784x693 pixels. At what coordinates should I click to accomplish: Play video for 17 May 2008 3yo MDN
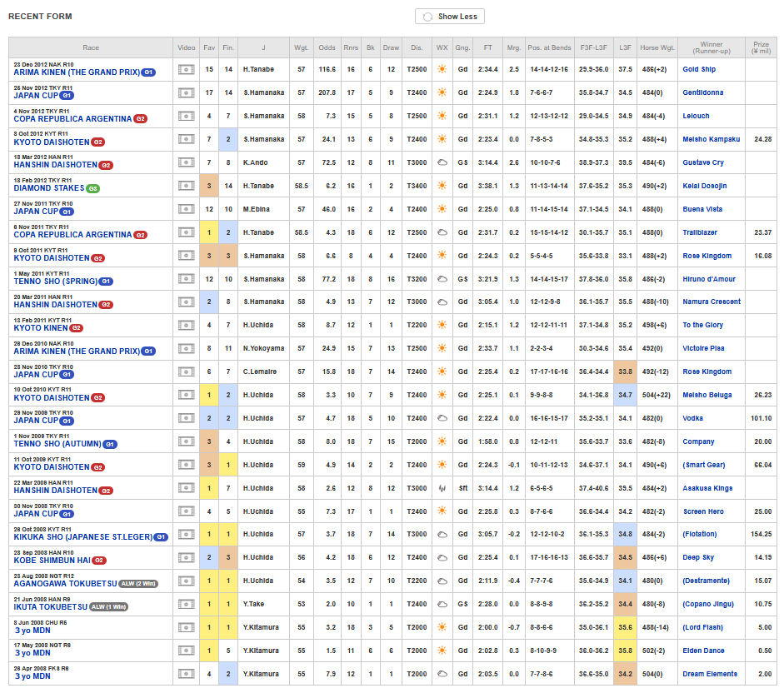(x=186, y=651)
